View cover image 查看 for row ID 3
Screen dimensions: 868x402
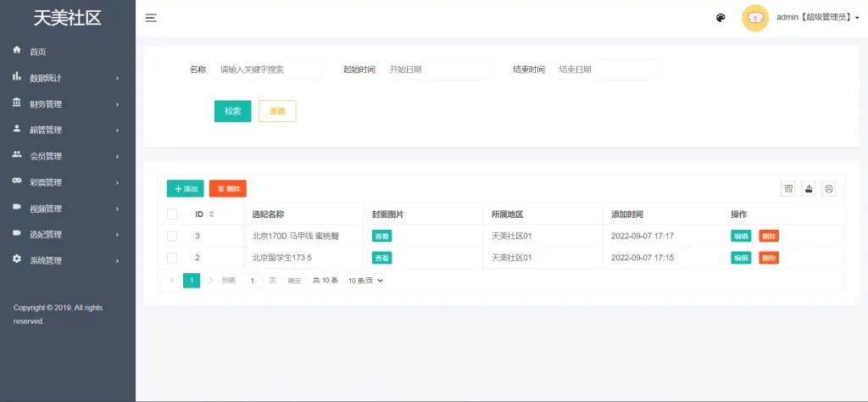382,236
